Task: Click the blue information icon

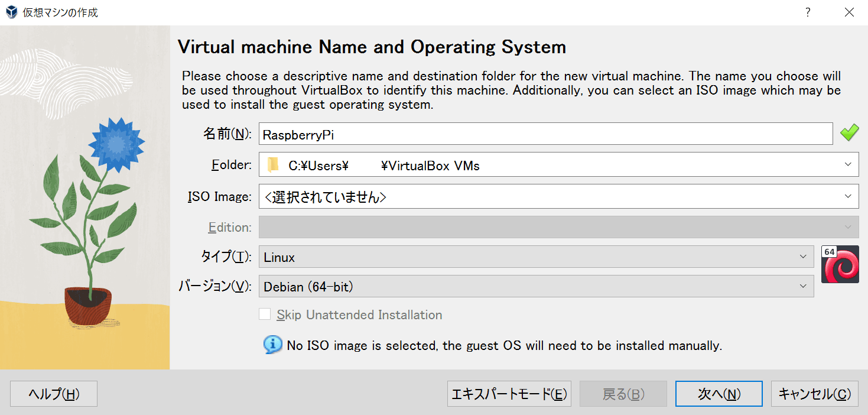Action: click(272, 345)
